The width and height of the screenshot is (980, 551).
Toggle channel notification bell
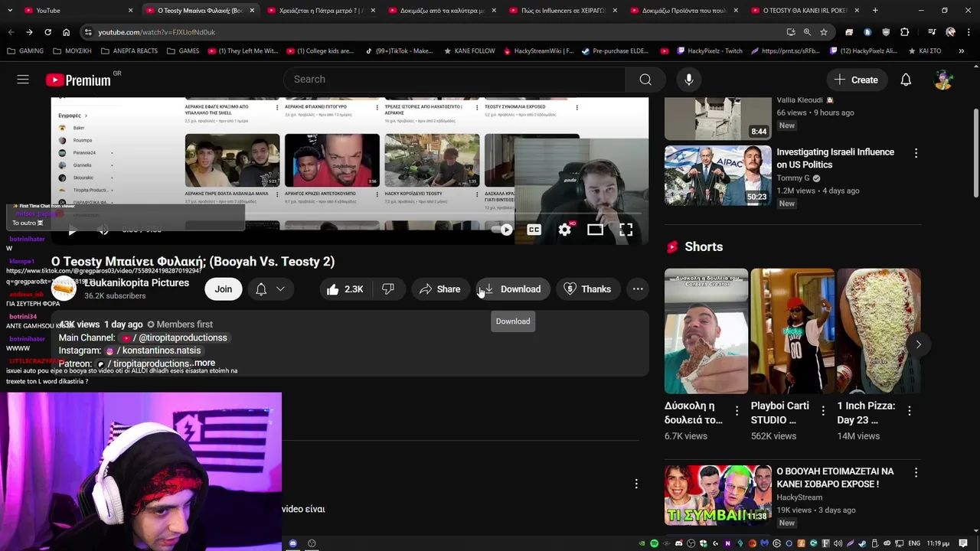pyautogui.click(x=261, y=289)
